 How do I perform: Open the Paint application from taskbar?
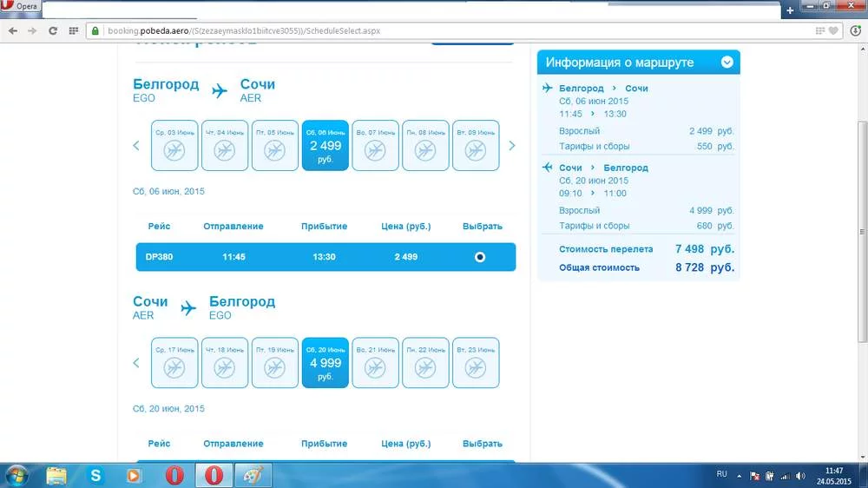point(253,476)
